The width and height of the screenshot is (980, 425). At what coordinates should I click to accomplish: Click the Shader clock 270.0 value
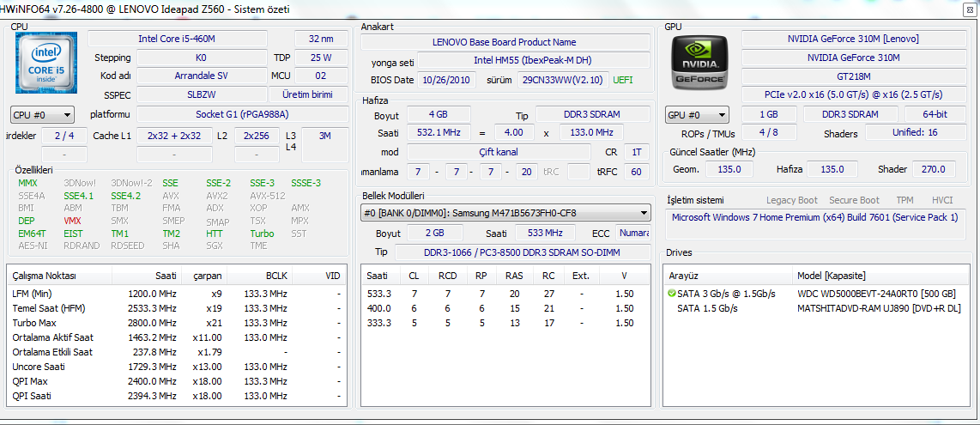pos(933,169)
